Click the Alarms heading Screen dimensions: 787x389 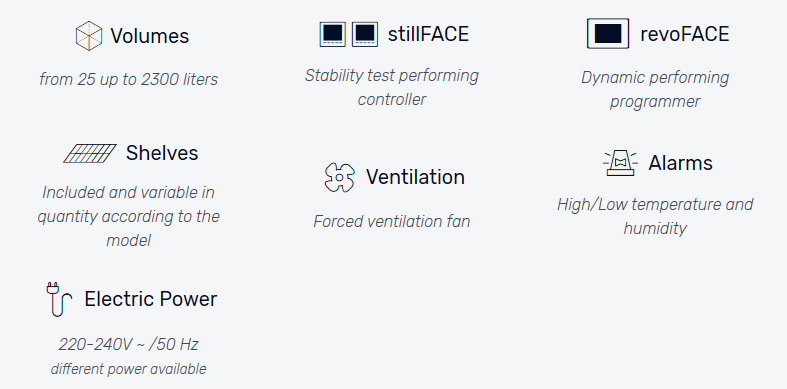point(680,163)
